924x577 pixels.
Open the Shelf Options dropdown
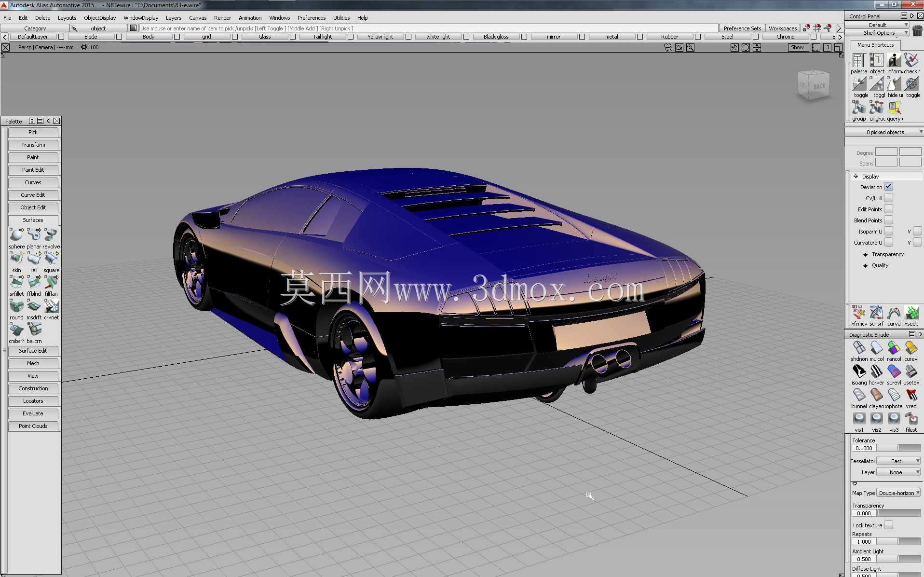[x=878, y=33]
